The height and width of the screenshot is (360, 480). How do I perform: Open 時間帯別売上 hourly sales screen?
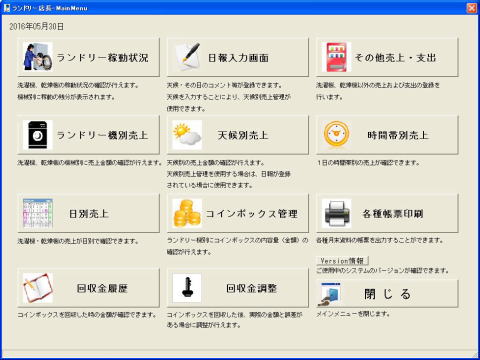[387, 135]
